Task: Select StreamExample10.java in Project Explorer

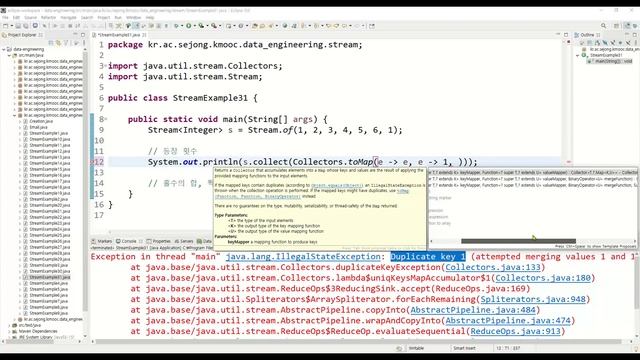Action: [x=49, y=139]
